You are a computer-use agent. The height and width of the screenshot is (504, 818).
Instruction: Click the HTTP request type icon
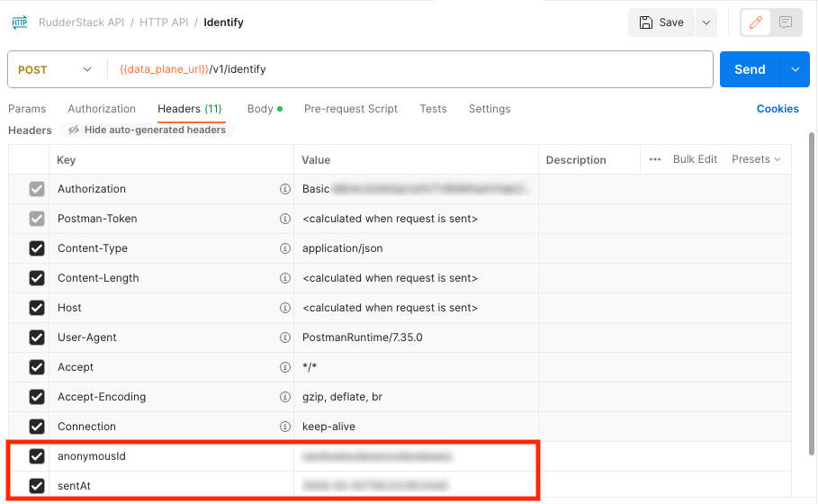tap(20, 22)
